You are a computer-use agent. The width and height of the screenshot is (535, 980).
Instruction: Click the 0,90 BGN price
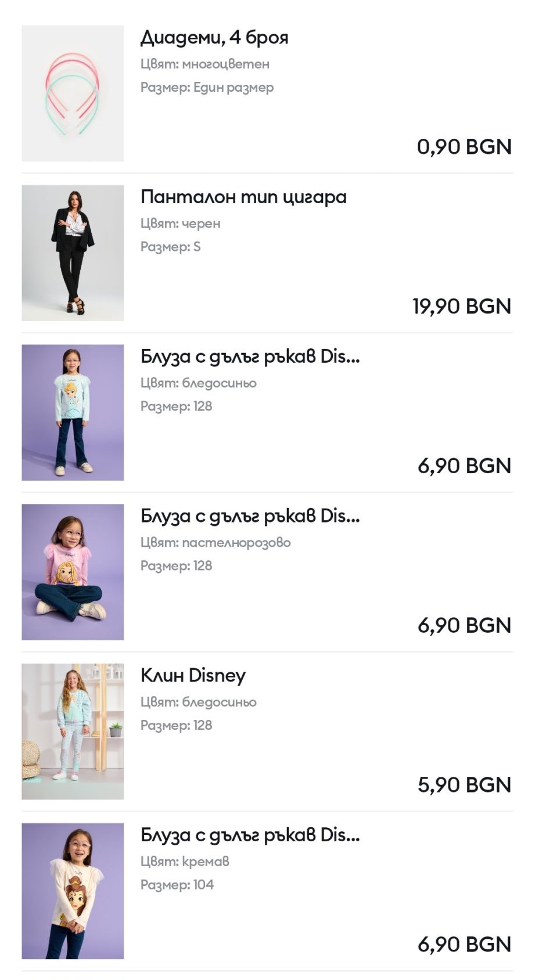(464, 147)
